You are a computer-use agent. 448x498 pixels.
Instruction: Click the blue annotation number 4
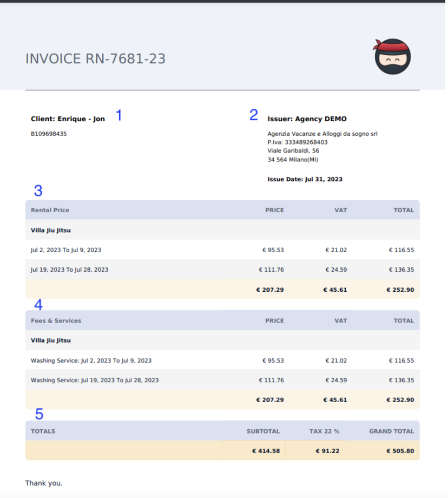pyautogui.click(x=38, y=305)
